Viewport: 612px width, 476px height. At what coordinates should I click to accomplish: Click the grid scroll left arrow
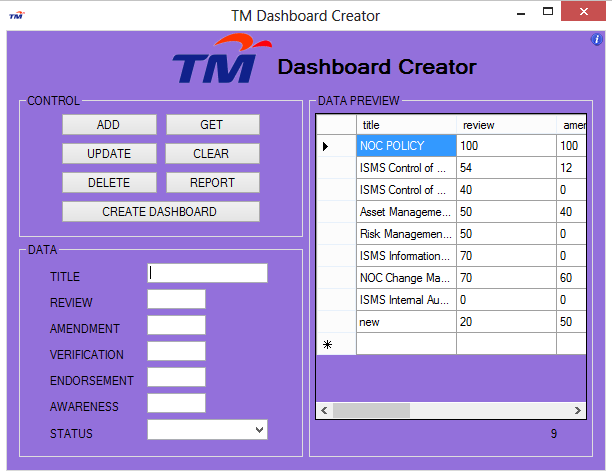(324, 410)
